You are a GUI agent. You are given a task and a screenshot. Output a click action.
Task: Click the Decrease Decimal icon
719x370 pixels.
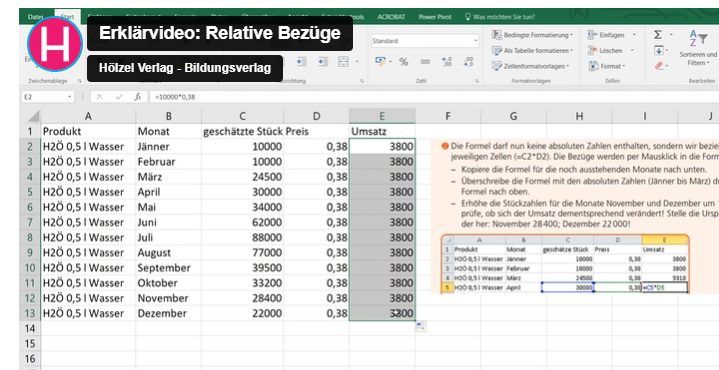(468, 62)
